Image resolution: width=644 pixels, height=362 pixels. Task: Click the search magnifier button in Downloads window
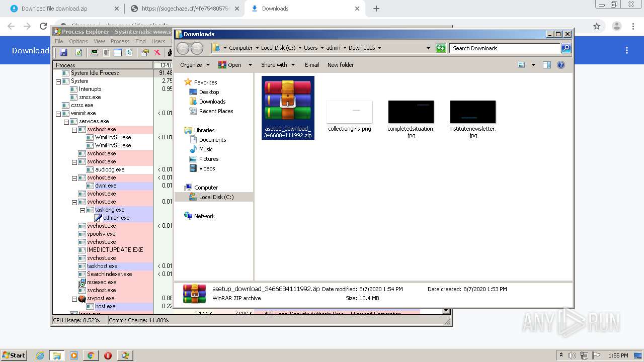coord(566,48)
